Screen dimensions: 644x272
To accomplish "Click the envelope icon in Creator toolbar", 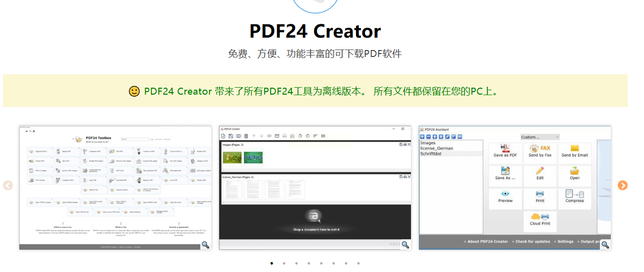I will pyautogui.click(x=277, y=136).
